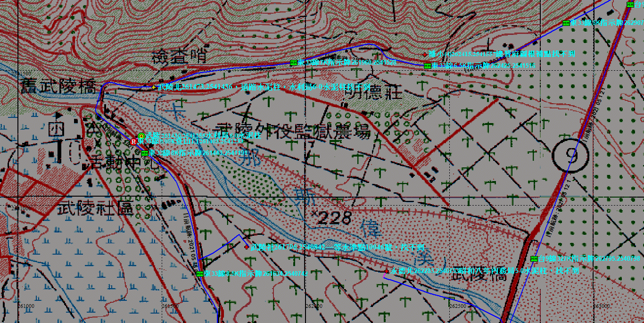The height and width of the screenshot is (323, 644).
Task: Select the yellow cross marker at 武陵北
Action: [153, 87]
